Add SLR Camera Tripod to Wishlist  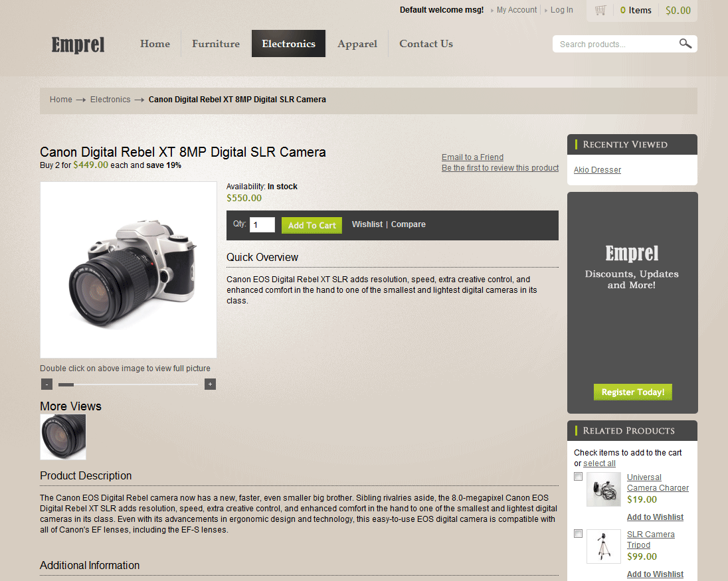click(x=655, y=574)
